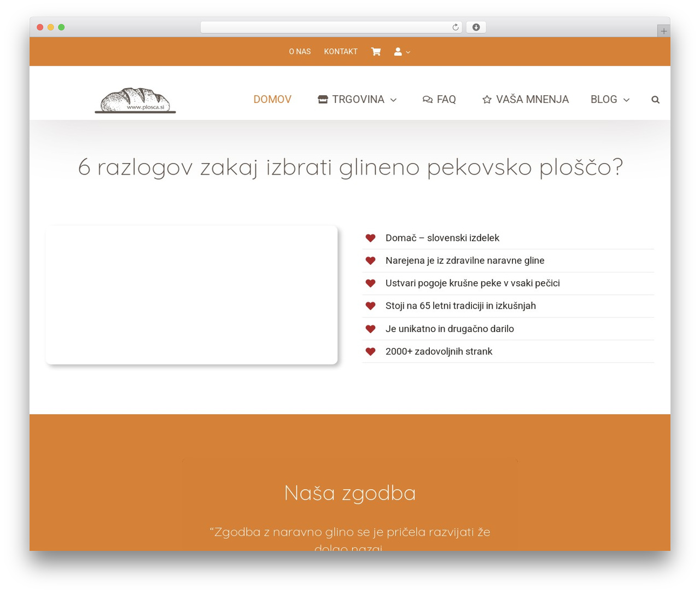The width and height of the screenshot is (700, 593).
Task: Click the browser address bar
Action: pyautogui.click(x=331, y=27)
